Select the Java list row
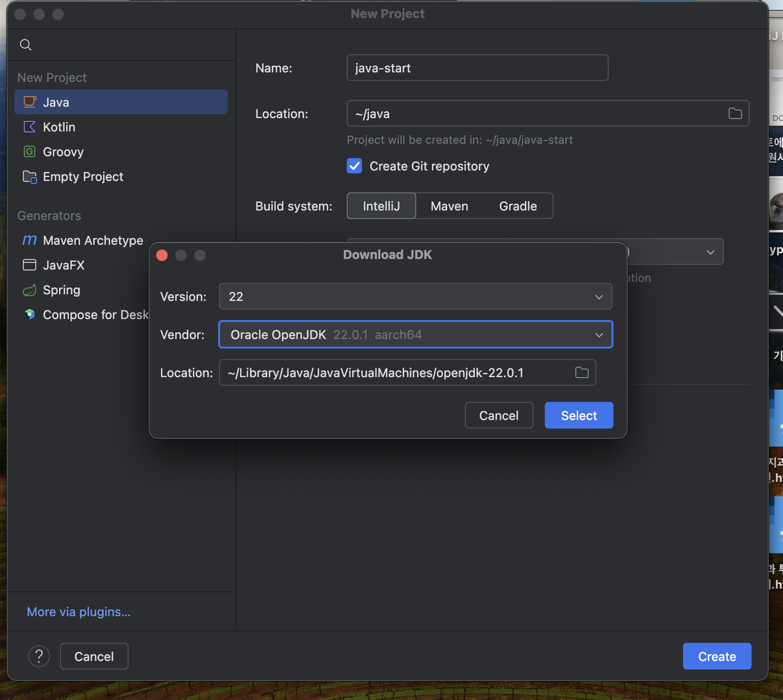The width and height of the screenshot is (783, 700). pos(121,102)
